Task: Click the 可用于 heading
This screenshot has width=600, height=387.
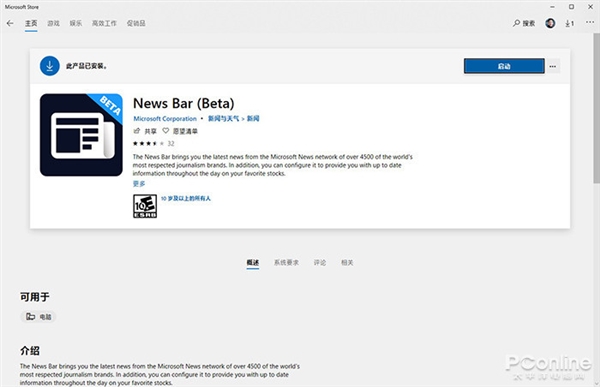Action: [35, 297]
